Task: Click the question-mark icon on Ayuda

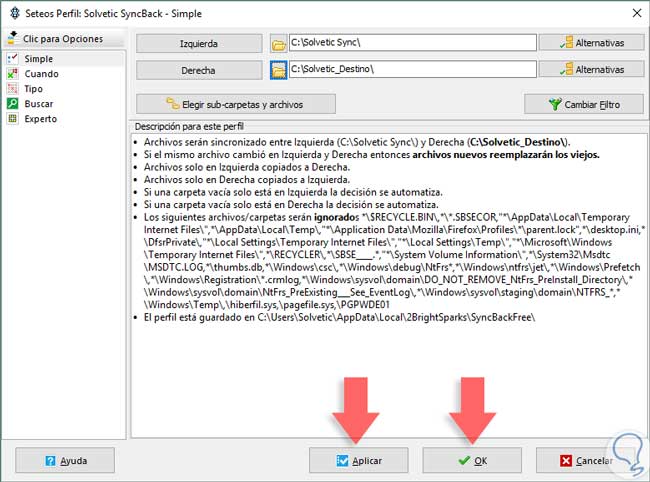Action: click(51, 460)
